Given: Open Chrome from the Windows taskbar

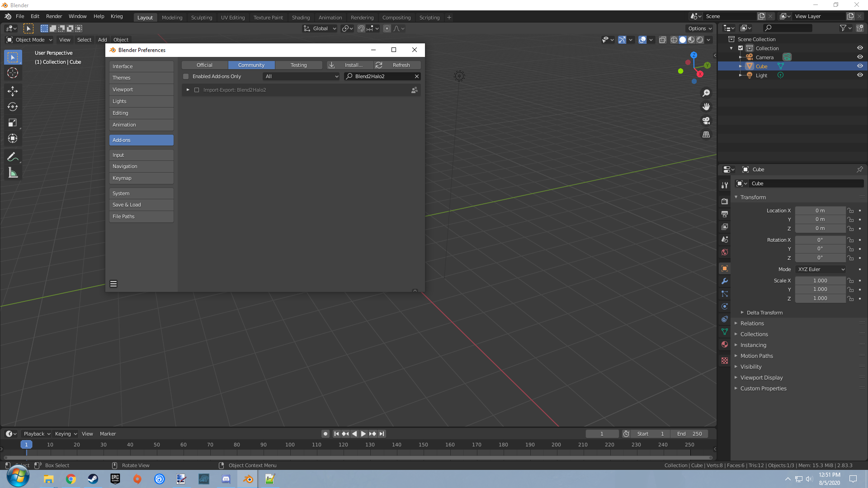Looking at the screenshot, I should (x=71, y=479).
